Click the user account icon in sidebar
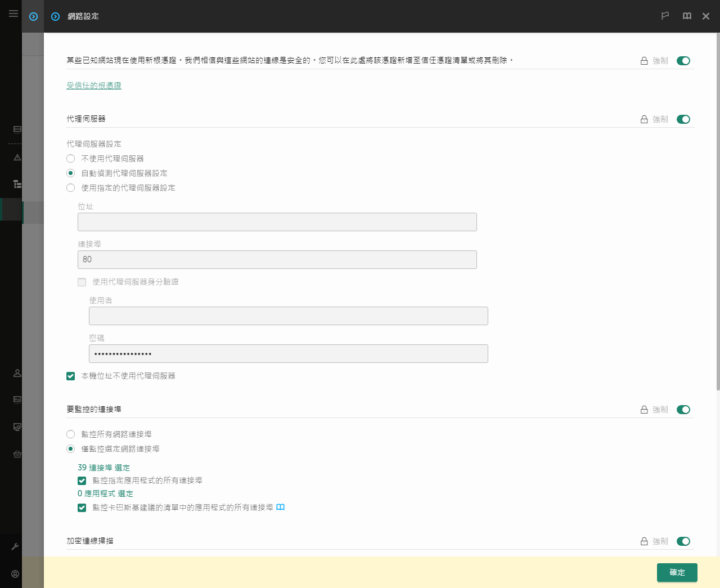The height and width of the screenshot is (588, 720). point(15,574)
